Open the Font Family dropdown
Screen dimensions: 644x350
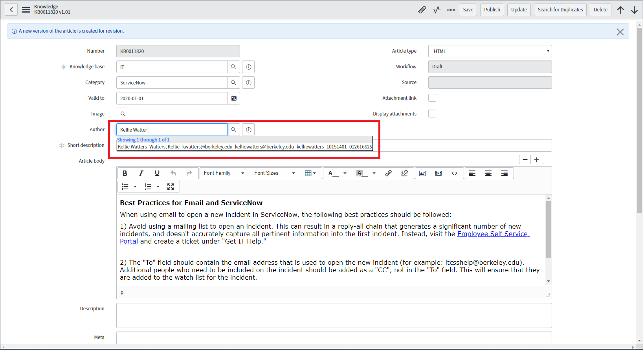(x=224, y=173)
